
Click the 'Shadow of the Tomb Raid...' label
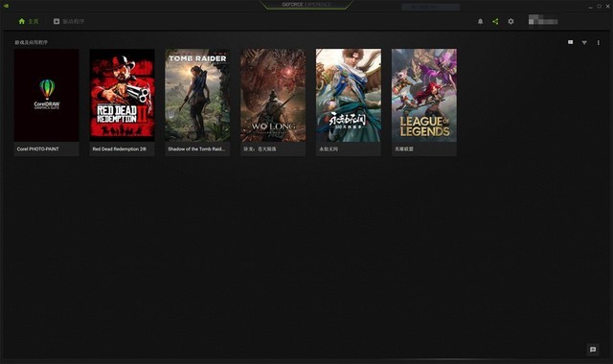point(196,149)
